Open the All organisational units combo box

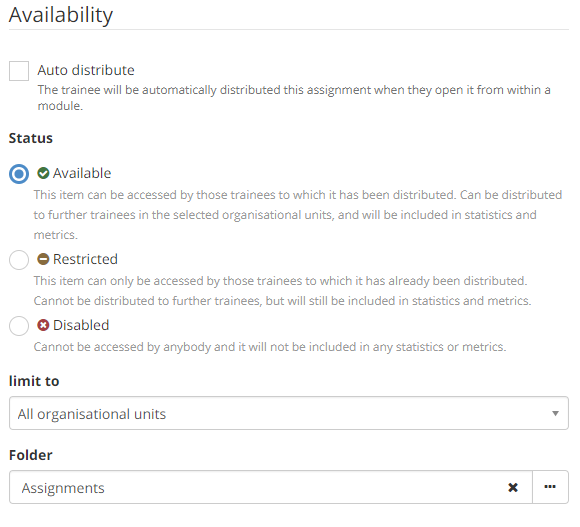point(289,413)
